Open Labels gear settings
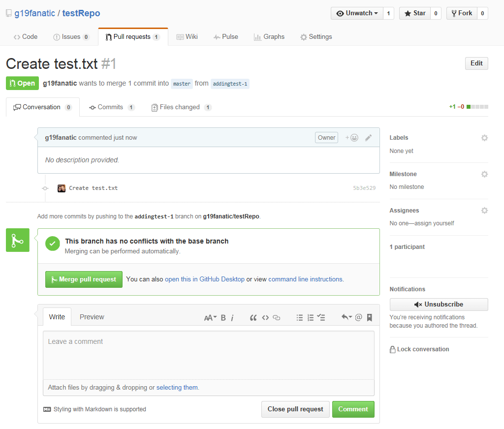 pos(484,138)
